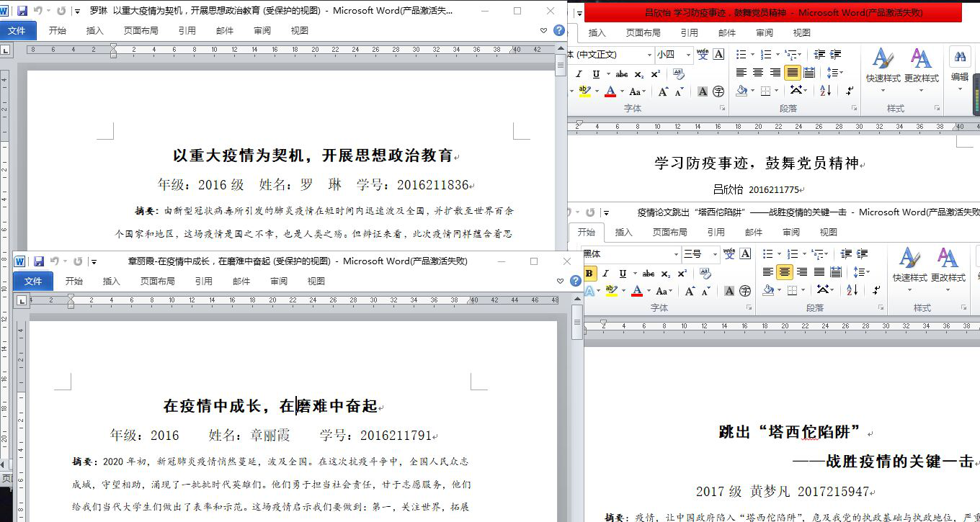Viewport: 980px width, 522px height.
Task: Expand the 黑体 font name dropdown
Action: (x=675, y=253)
